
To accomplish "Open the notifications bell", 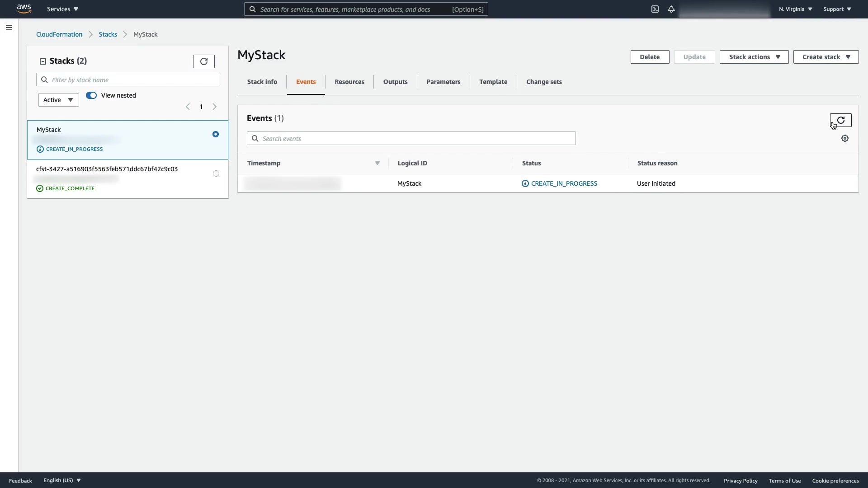I will tap(671, 9).
